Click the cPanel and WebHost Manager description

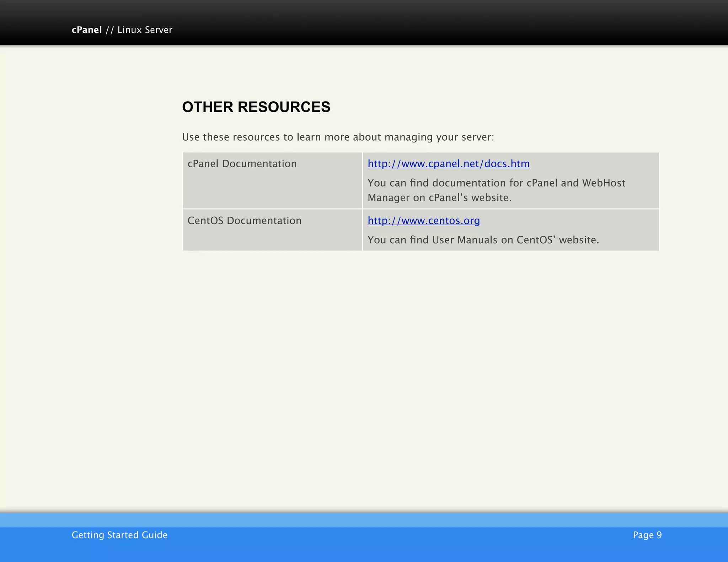[x=496, y=190]
